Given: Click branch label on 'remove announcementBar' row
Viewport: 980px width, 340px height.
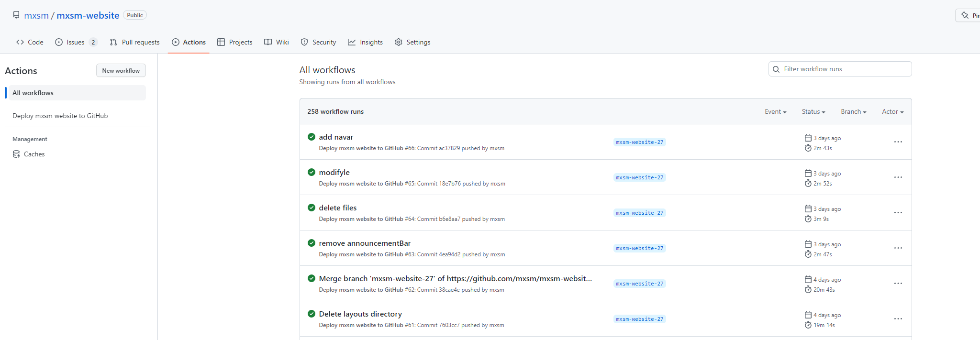Looking at the screenshot, I should [x=640, y=248].
